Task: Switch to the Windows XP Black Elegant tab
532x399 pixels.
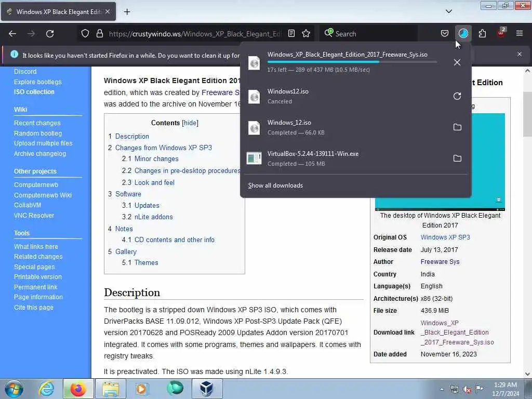Action: tap(58, 11)
